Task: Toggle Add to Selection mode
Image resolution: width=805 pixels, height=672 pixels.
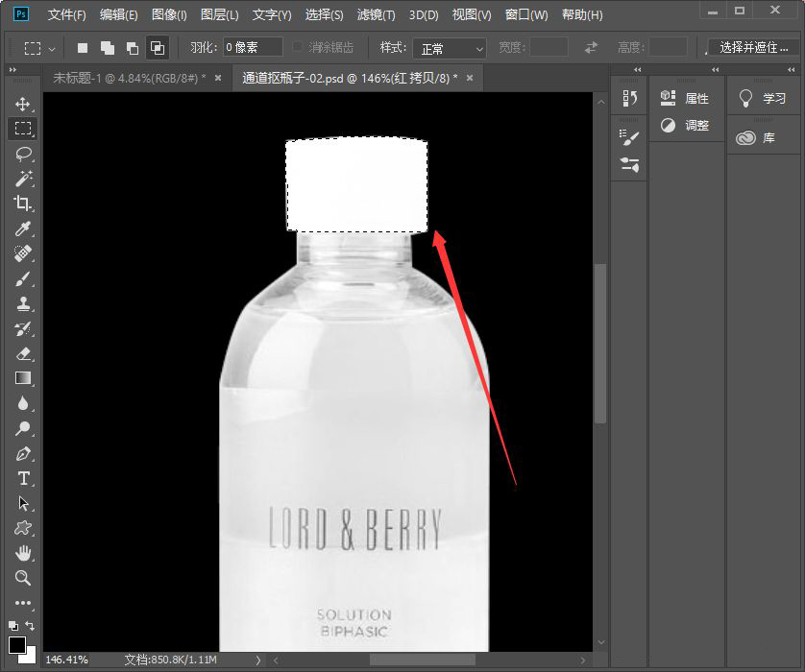Action: (x=107, y=48)
